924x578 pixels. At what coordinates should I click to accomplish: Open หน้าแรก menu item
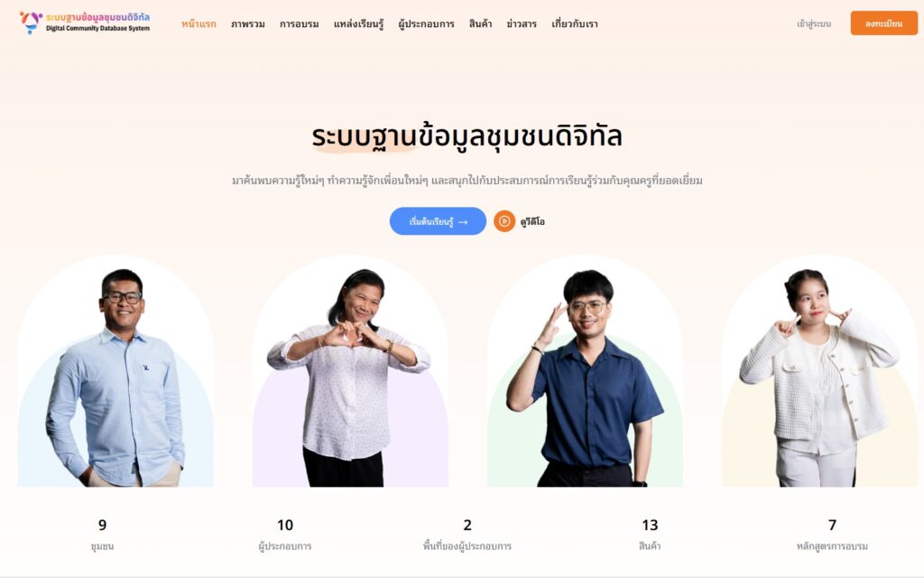(x=199, y=24)
